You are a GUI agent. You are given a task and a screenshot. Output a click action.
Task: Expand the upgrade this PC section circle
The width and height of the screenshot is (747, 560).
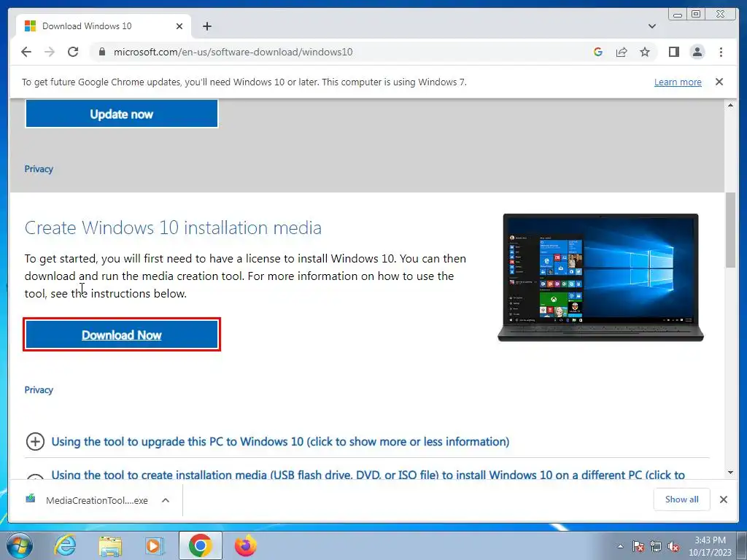pyautogui.click(x=35, y=441)
